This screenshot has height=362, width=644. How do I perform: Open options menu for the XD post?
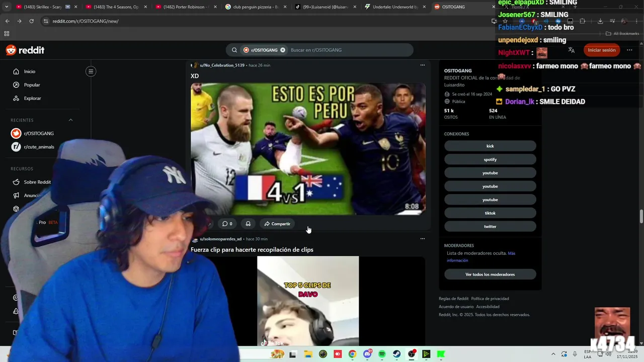pos(423,65)
